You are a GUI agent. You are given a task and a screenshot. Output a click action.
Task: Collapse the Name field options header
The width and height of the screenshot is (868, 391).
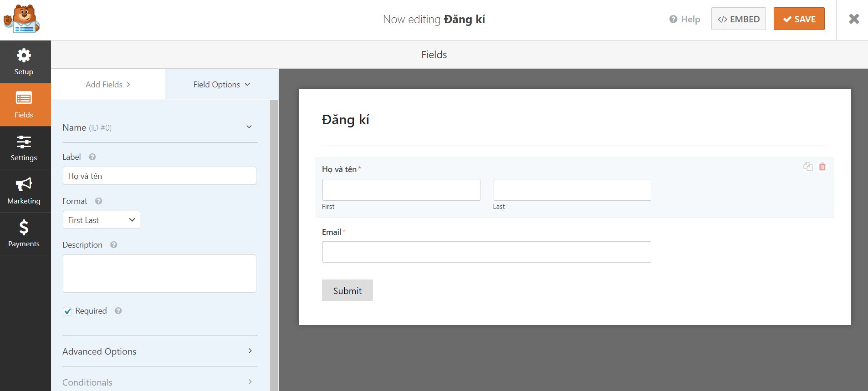pyautogui.click(x=160, y=127)
